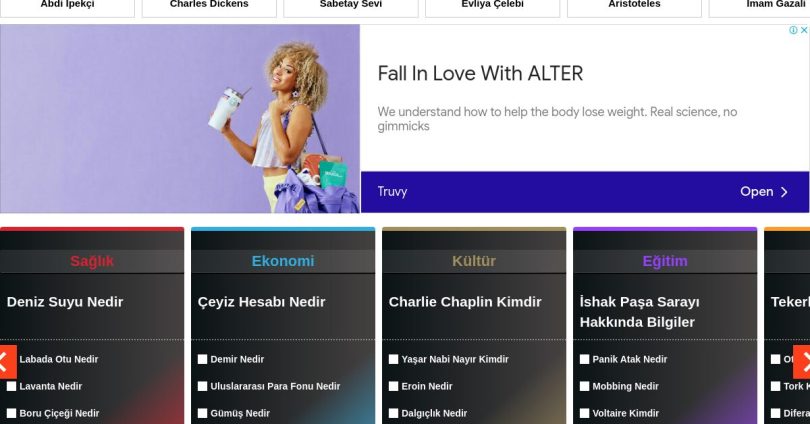810x424 pixels.
Task: Check the box next to Lavanta Nedir
Action: tap(11, 386)
